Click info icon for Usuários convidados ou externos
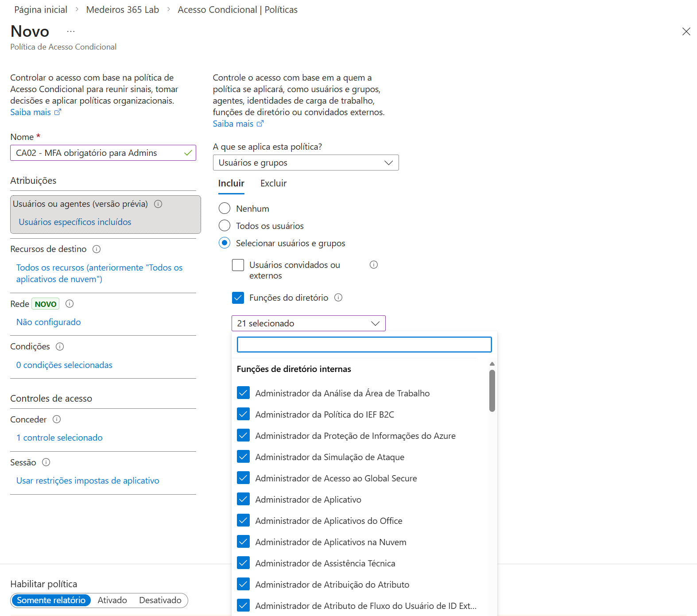 [x=374, y=265]
